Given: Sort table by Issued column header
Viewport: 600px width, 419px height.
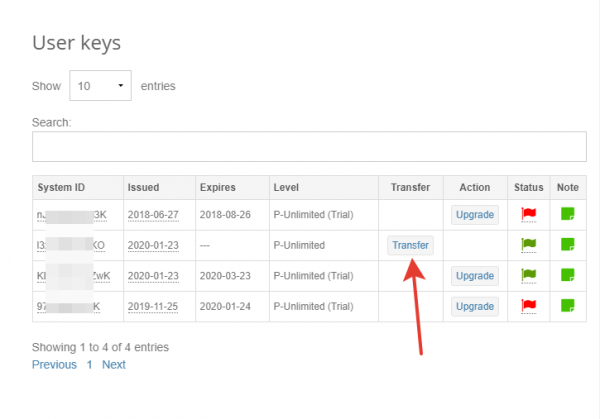Looking at the screenshot, I should click(143, 187).
